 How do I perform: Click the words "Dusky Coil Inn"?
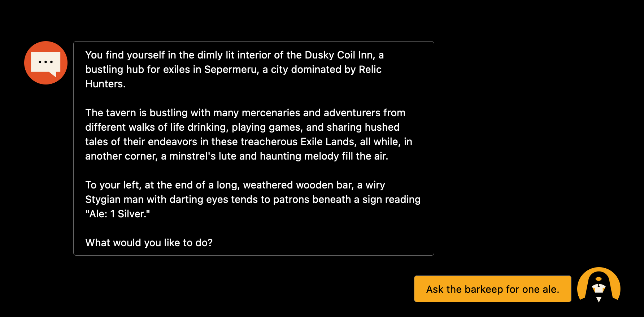tap(339, 55)
